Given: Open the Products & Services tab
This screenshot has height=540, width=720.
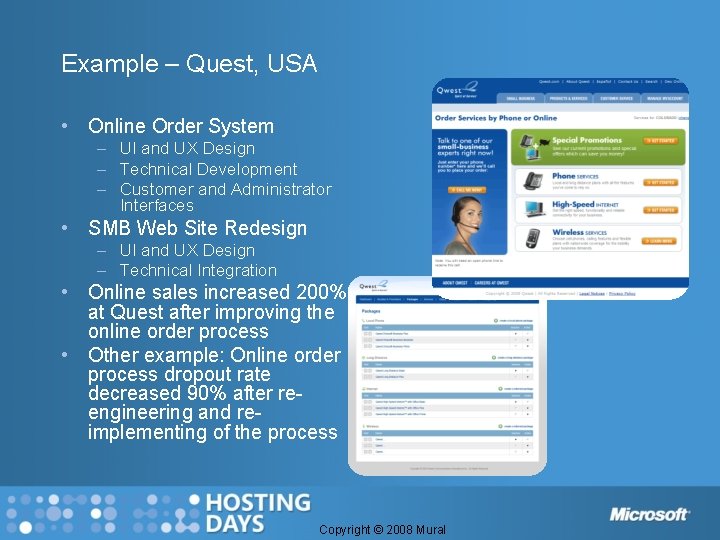Looking at the screenshot, I should pos(568,98).
